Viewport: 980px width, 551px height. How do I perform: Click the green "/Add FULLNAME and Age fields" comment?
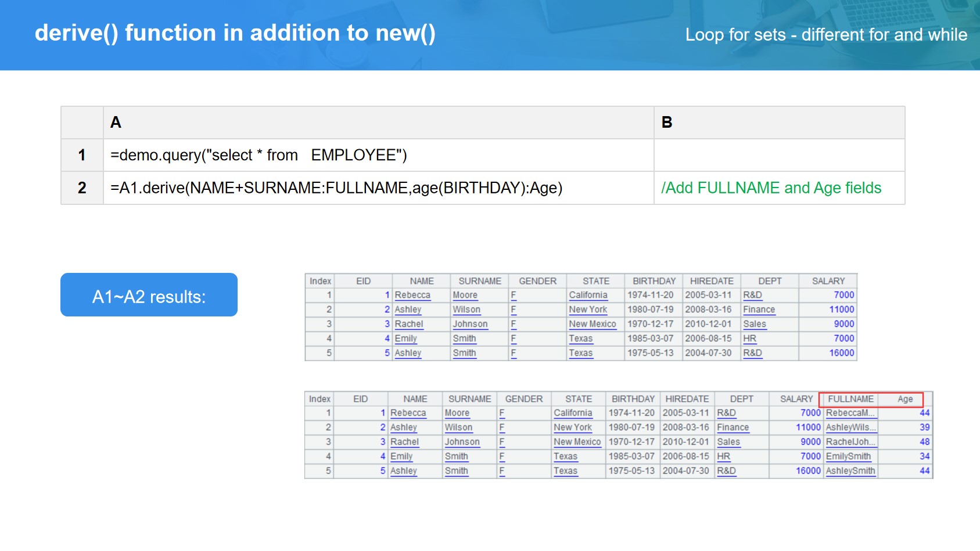(x=771, y=188)
